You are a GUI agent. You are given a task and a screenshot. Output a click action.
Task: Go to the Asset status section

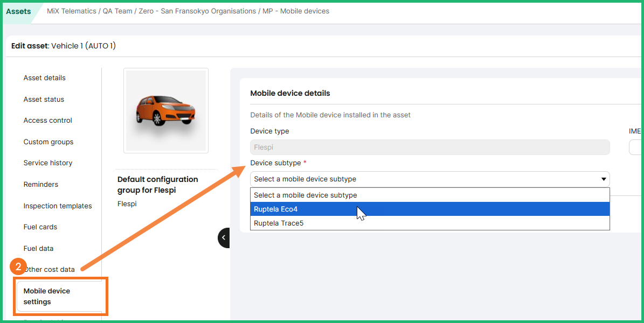click(44, 100)
